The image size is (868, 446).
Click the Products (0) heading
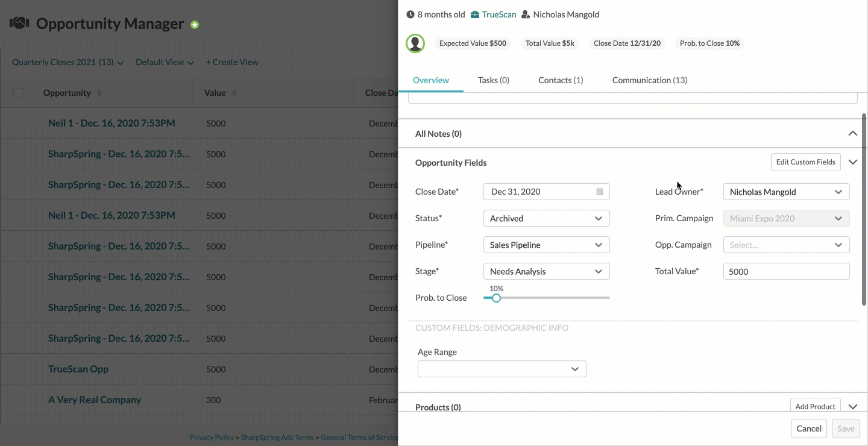coord(438,407)
